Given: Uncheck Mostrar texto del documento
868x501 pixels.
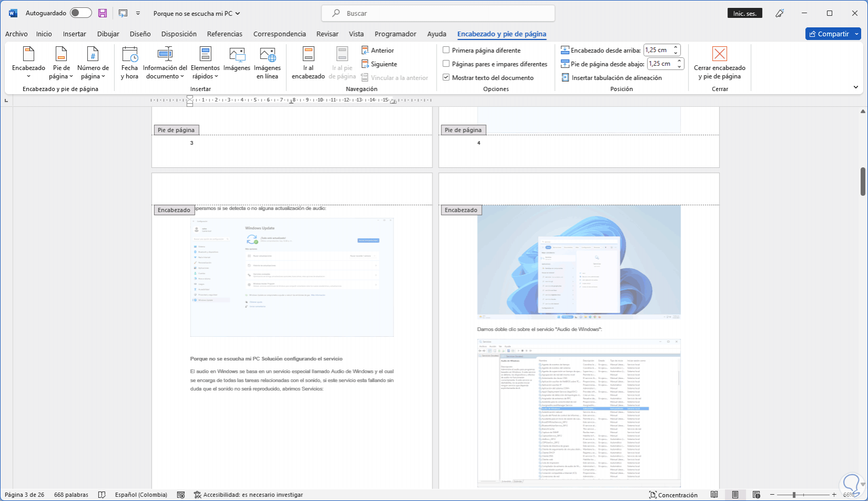Looking at the screenshot, I should point(446,78).
